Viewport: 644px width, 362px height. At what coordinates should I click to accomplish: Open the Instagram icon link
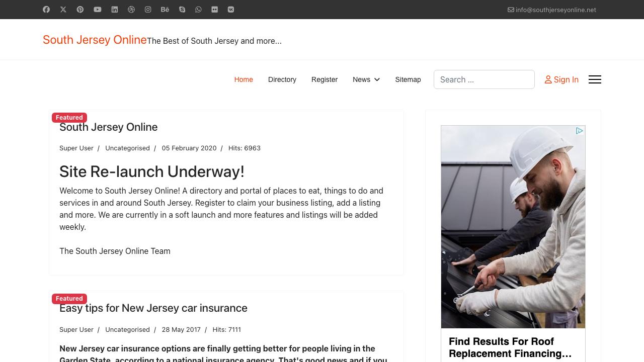point(148,10)
